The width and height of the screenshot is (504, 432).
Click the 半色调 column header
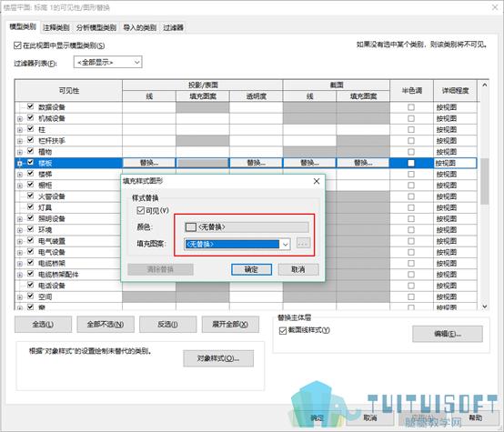412,91
